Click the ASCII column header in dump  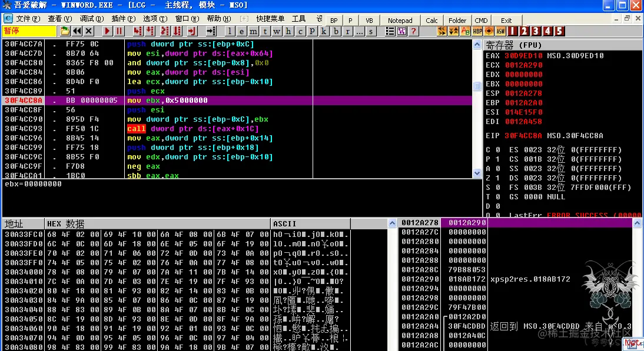310,224
